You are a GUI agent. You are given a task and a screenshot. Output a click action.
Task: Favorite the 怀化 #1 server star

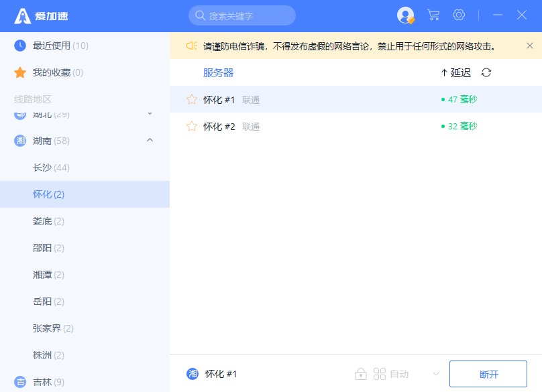pyautogui.click(x=192, y=99)
